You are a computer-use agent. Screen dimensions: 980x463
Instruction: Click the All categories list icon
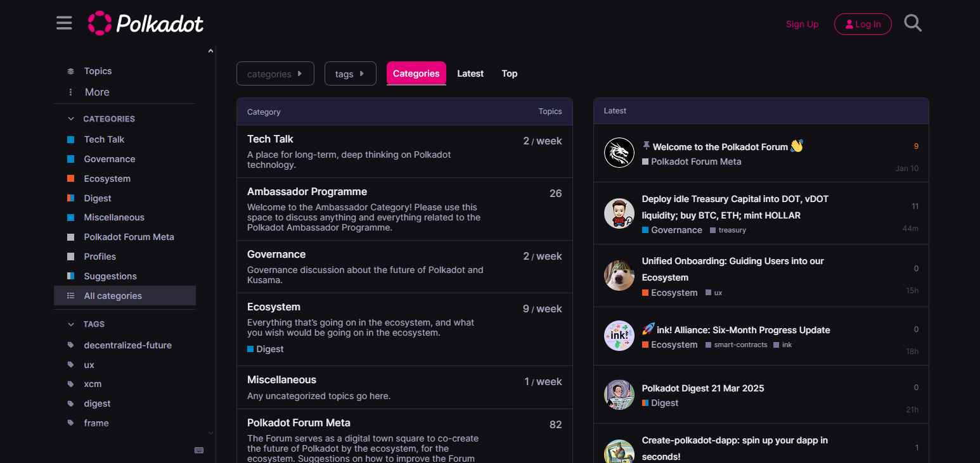(x=71, y=296)
